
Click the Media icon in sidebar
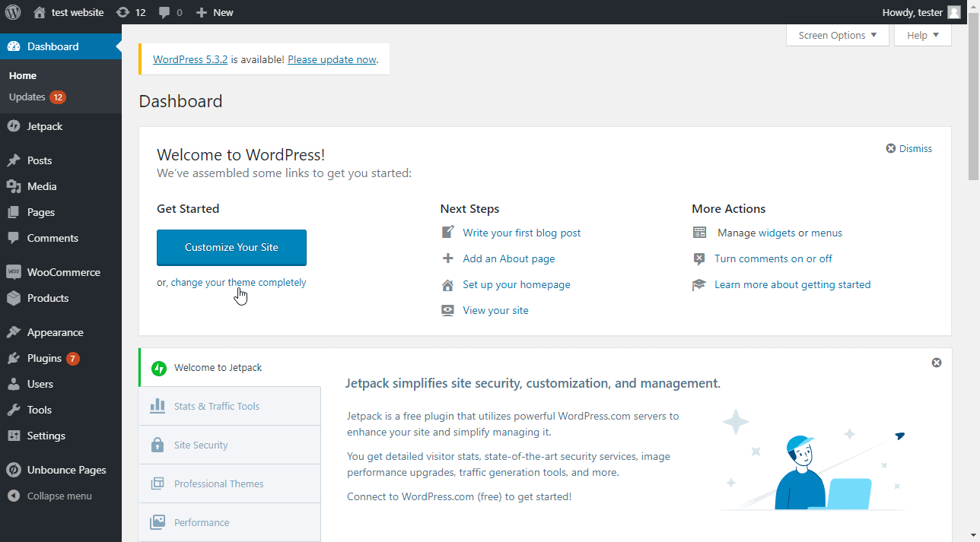pos(14,186)
